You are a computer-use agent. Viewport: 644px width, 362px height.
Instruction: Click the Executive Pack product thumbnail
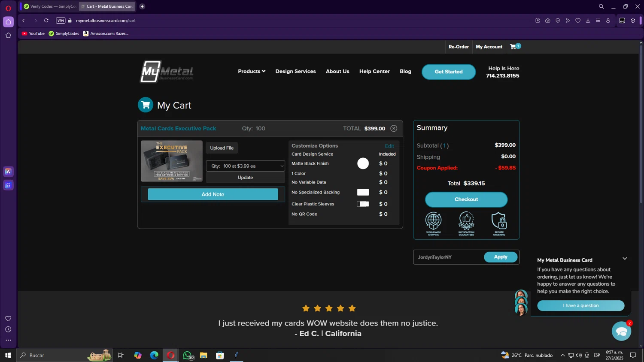click(172, 161)
